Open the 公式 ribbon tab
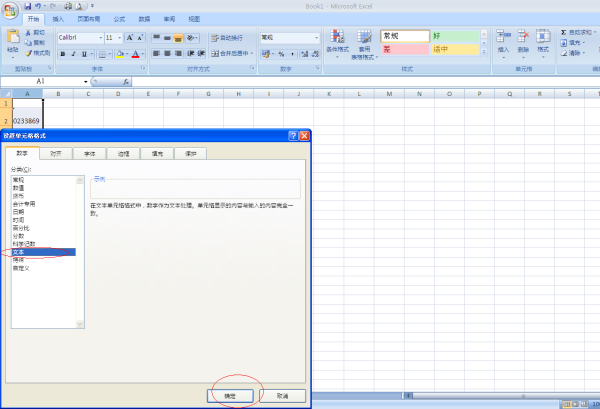Screen dimensions: 600x409 (x=119, y=19)
